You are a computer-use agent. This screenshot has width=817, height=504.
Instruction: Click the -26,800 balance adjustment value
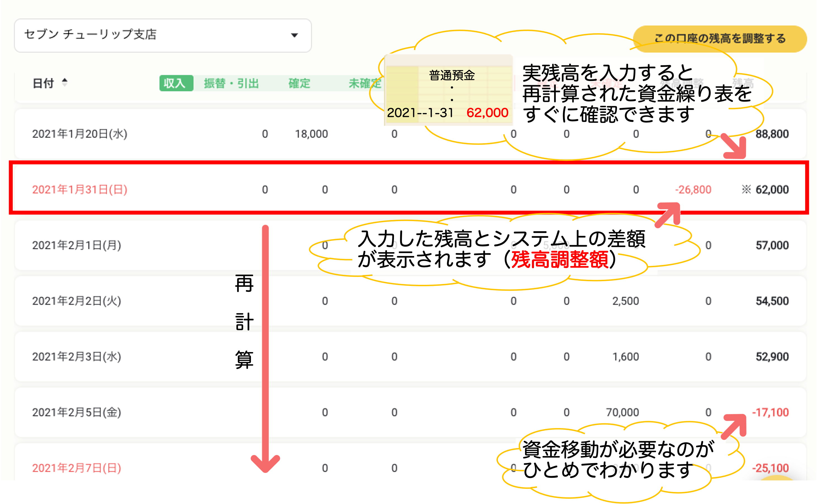693,190
